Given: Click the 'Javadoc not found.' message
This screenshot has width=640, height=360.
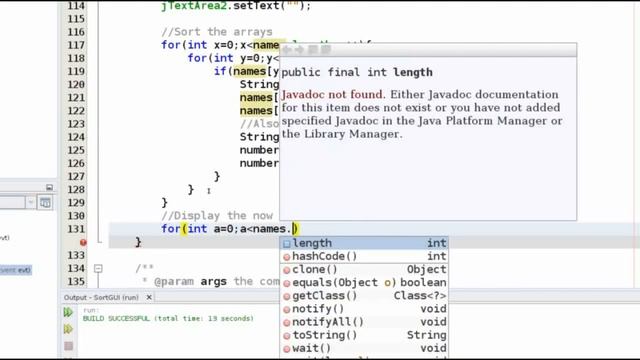Looking at the screenshot, I should pyautogui.click(x=333, y=95).
